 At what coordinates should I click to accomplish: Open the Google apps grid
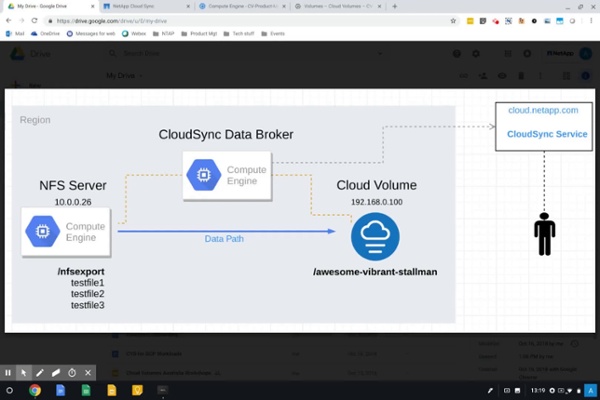(x=508, y=54)
